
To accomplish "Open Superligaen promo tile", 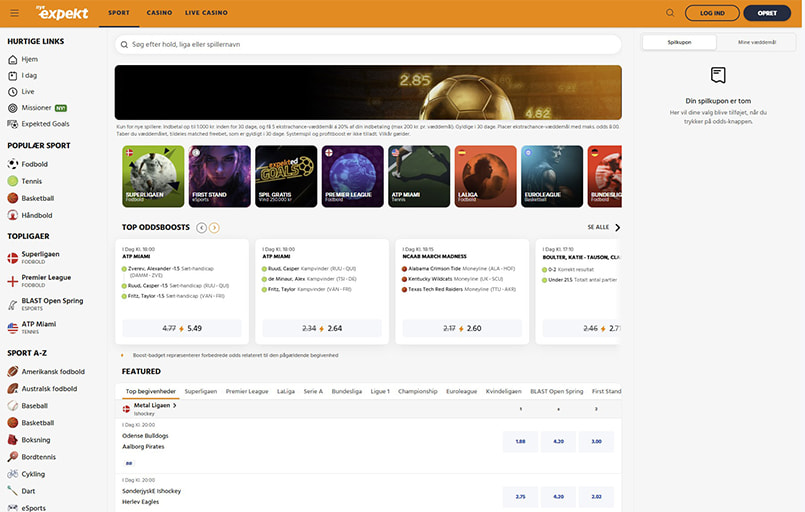I will [x=153, y=176].
